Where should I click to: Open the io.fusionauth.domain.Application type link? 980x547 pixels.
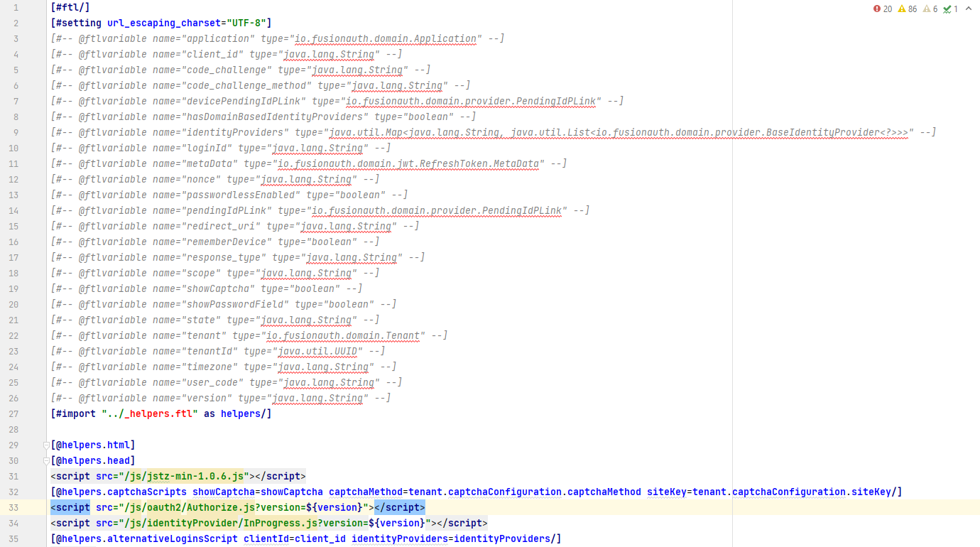click(386, 38)
